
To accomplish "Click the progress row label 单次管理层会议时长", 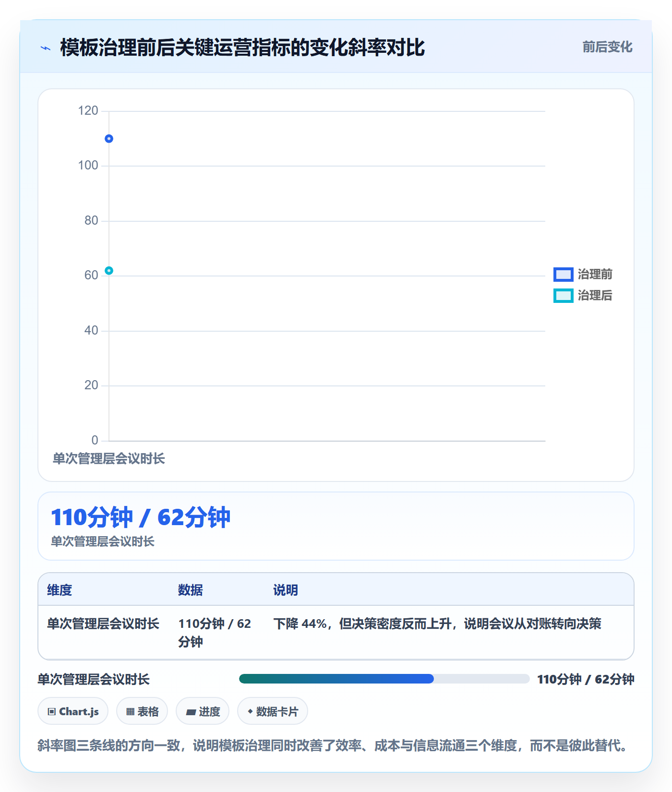I will [94, 679].
